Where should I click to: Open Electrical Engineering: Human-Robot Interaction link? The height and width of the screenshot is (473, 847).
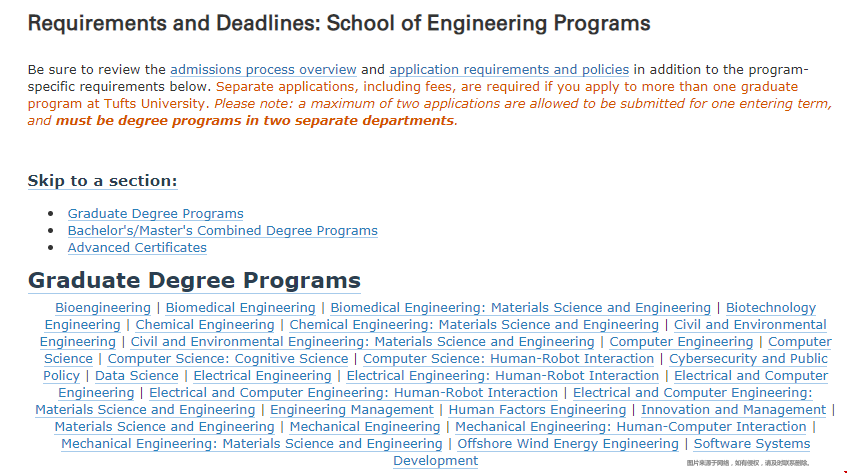[502, 376]
